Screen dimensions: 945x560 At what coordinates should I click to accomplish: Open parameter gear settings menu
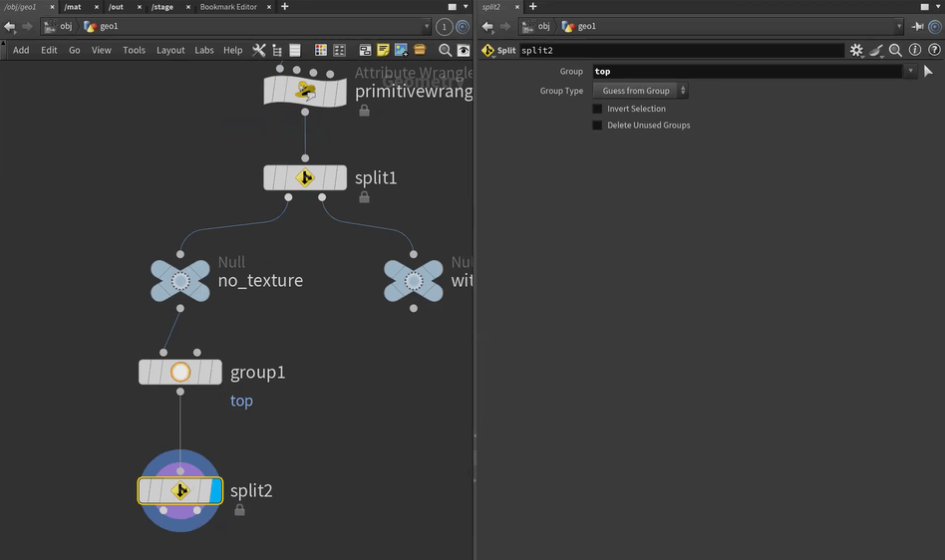[855, 50]
